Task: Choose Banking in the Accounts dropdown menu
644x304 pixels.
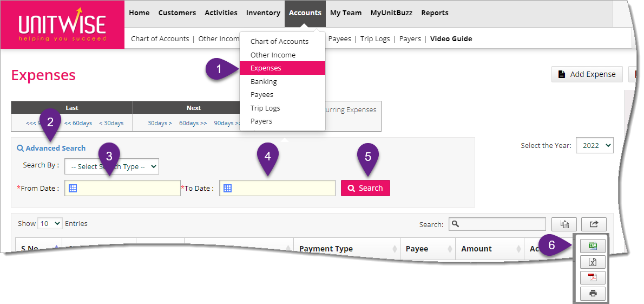Action: 264,82
